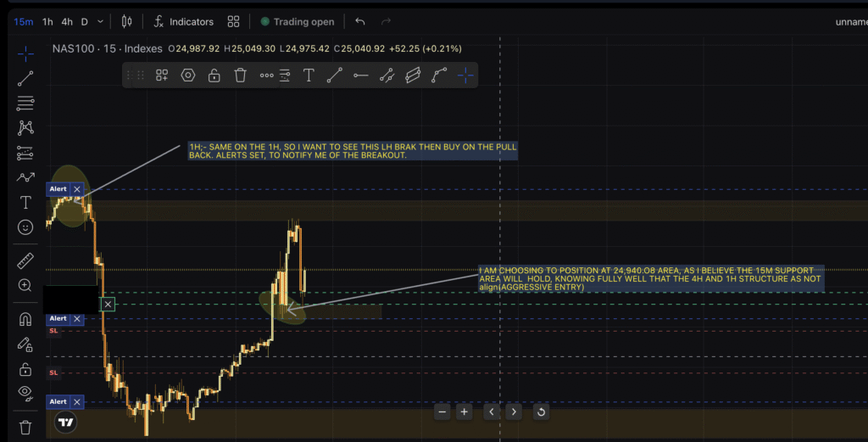868x442 pixels.
Task: Click the undo arrow in top toolbar
Action: (x=360, y=21)
